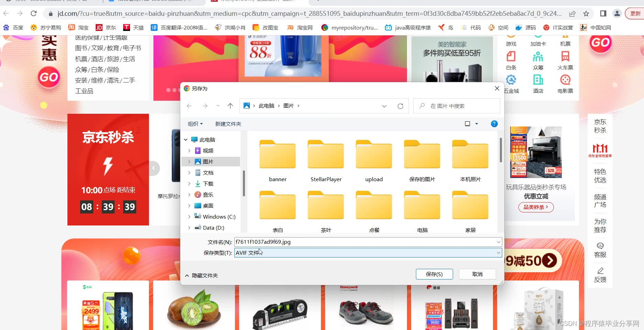Image resolution: width=644 pixels, height=330 pixels.
Task: Change view layout icon in dialog
Action: (x=468, y=124)
